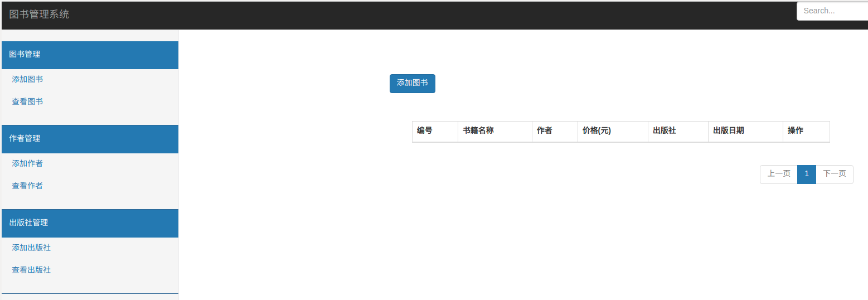Click the 编号 column header
This screenshot has height=300, width=868.
pyautogui.click(x=435, y=131)
